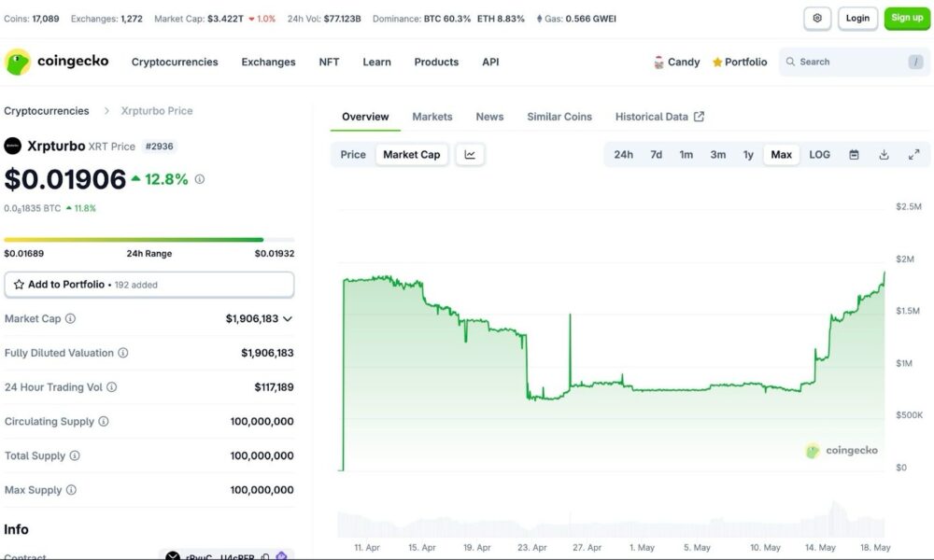Click info icon next to Market Cap
This screenshot has height=560, width=934.
[70, 319]
